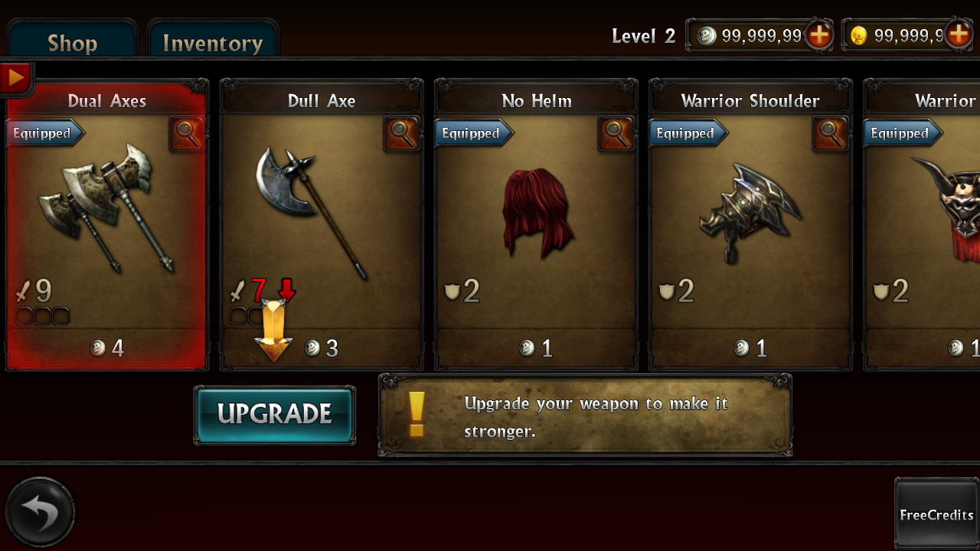Image resolution: width=980 pixels, height=551 pixels.
Task: Add silver coins with plus button
Action: pyautogui.click(x=818, y=35)
